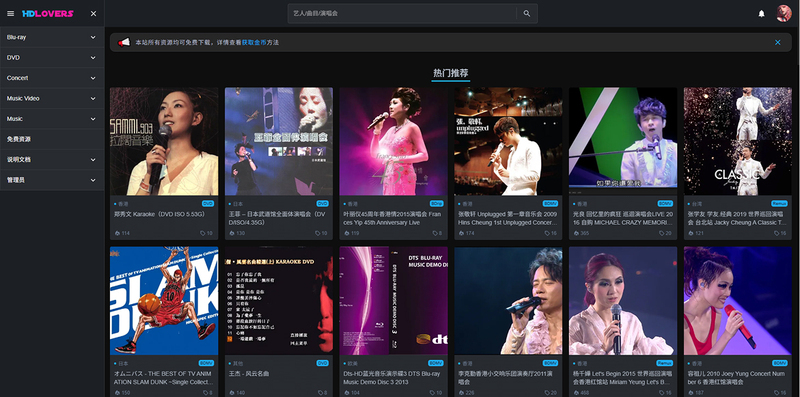The width and height of the screenshot is (800, 397).
Task: Expand the Concert sidebar chevron
Action: (93, 78)
